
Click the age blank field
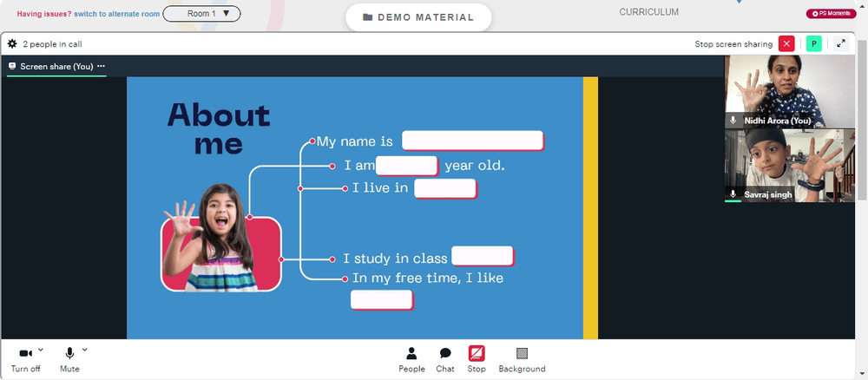click(407, 166)
